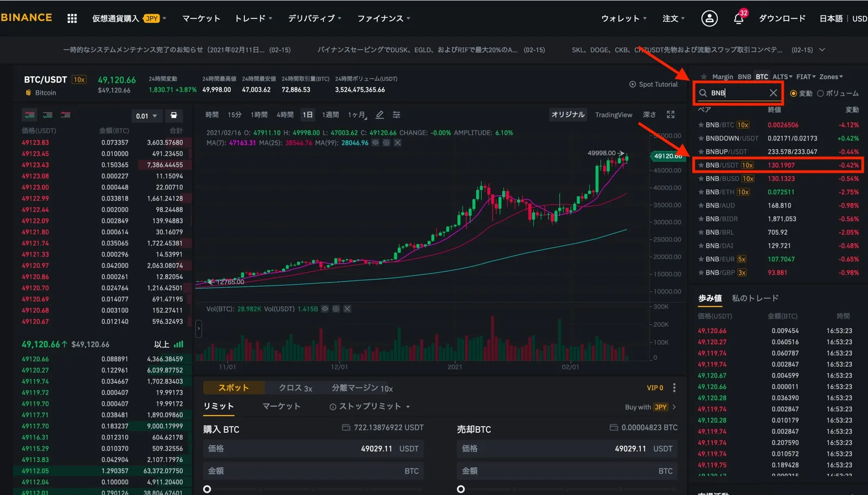Screen dimensions: 868x495
Task: Open the trade panel three-dot menu
Action: pos(674,388)
